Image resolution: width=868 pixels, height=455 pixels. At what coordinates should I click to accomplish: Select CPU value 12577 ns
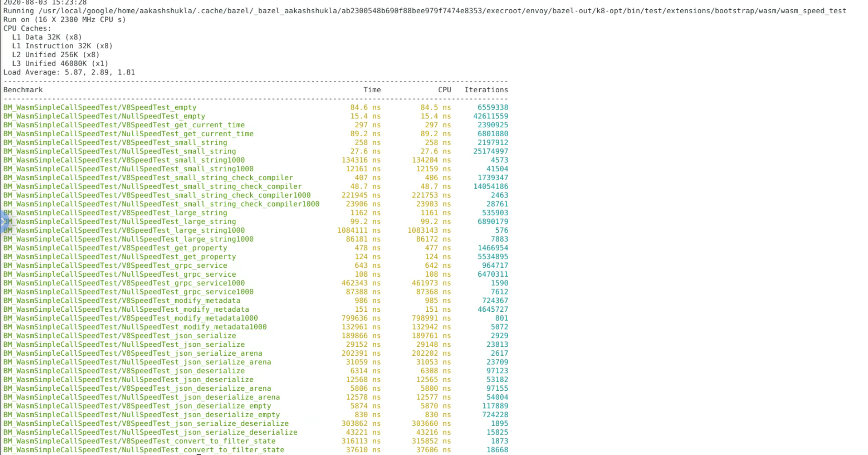click(x=434, y=397)
